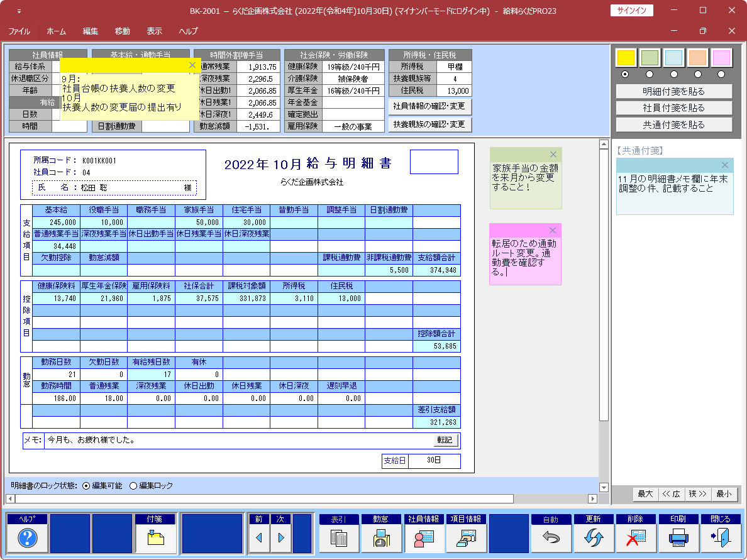
Task: Close the yellow 9月 sticky note
Action: click(x=192, y=65)
